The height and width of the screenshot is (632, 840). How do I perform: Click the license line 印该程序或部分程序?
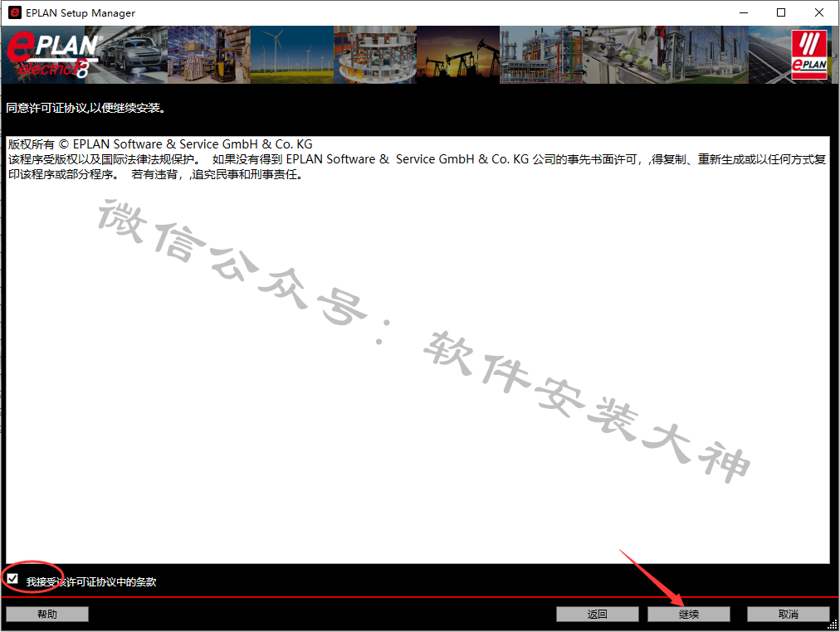(x=63, y=174)
